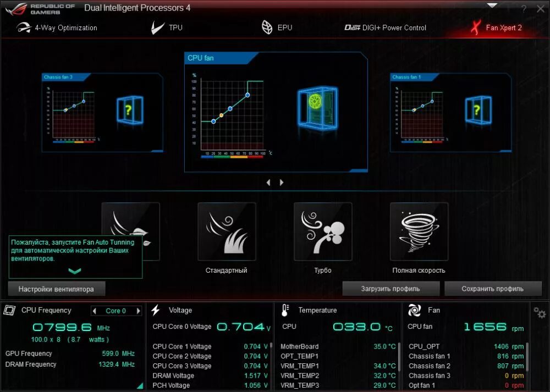Screen dimensions: 550x392
Task: Click the VRM_TEMP1 temperature row
Action: (338, 366)
